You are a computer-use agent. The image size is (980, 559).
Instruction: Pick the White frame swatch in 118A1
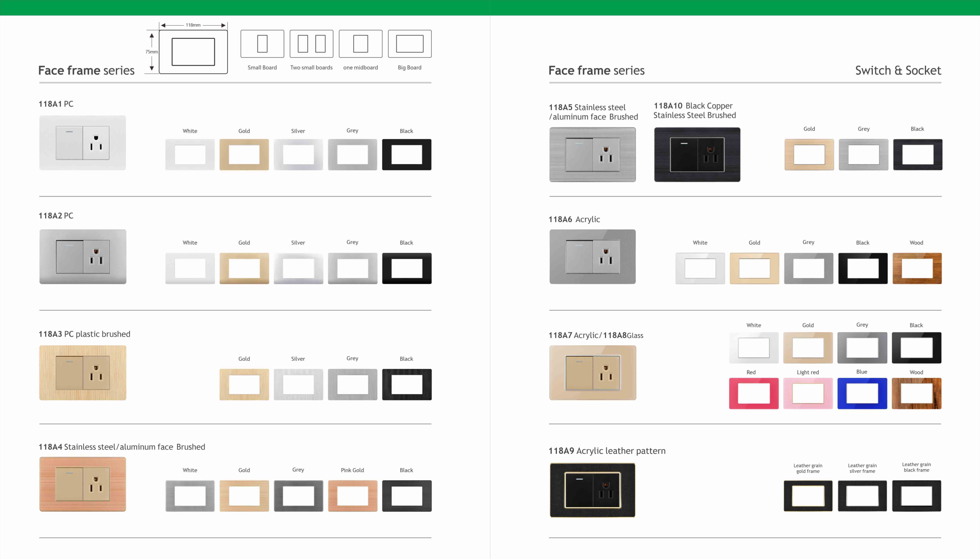(x=190, y=154)
